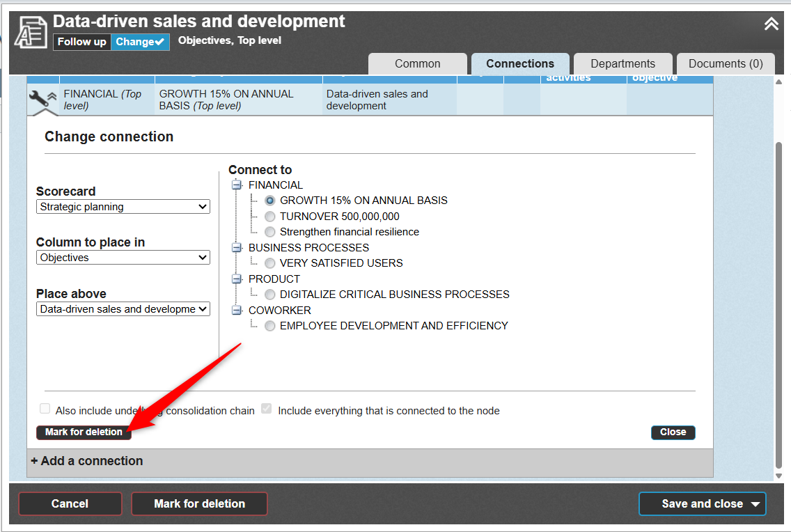Select the TURNOVER 500,000,000 radio button
Viewport: 791px width, 532px height.
point(270,217)
